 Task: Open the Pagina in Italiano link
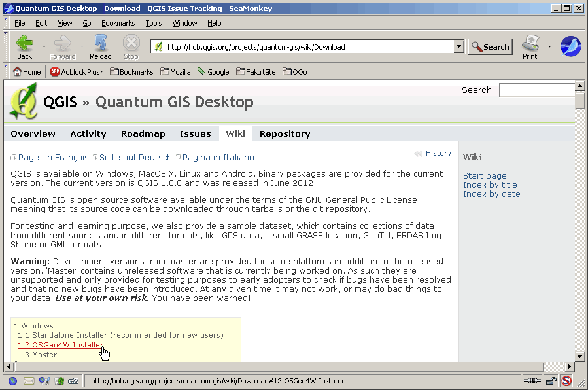(x=218, y=158)
